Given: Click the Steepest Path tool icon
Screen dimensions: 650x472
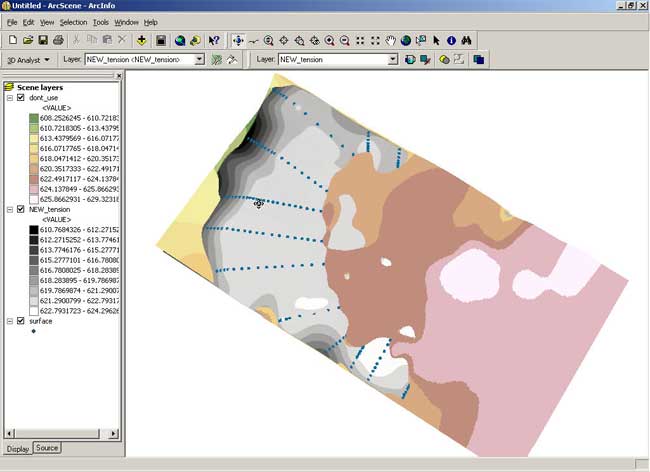Looking at the screenshot, I should pyautogui.click(x=232, y=60).
